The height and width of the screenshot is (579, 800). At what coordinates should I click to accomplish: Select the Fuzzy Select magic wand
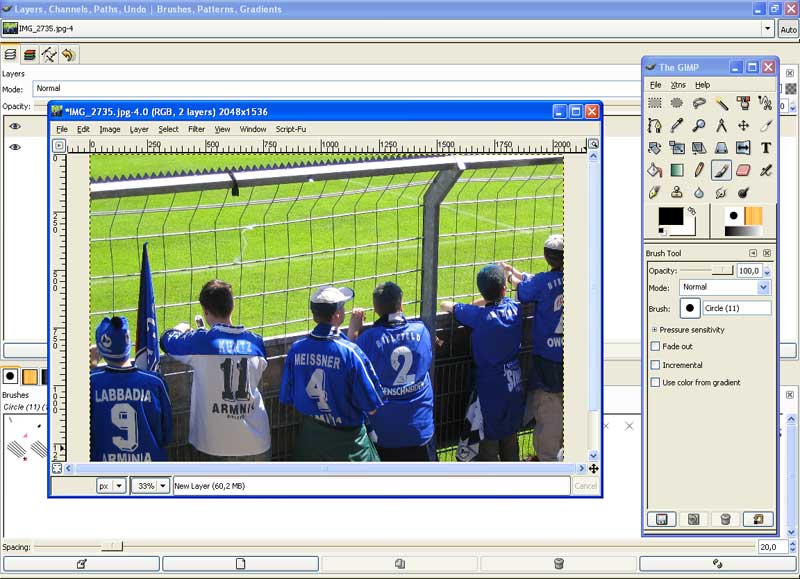click(721, 103)
